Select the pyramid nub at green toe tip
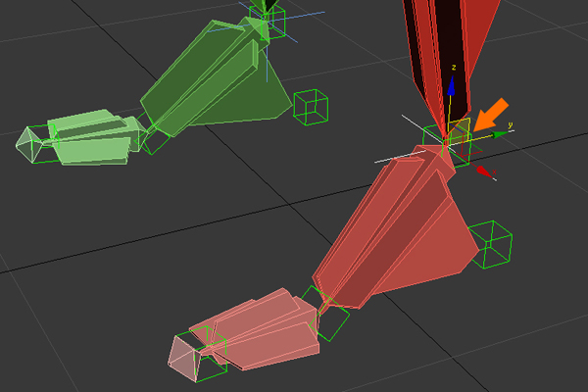588x392 pixels. click(x=29, y=144)
